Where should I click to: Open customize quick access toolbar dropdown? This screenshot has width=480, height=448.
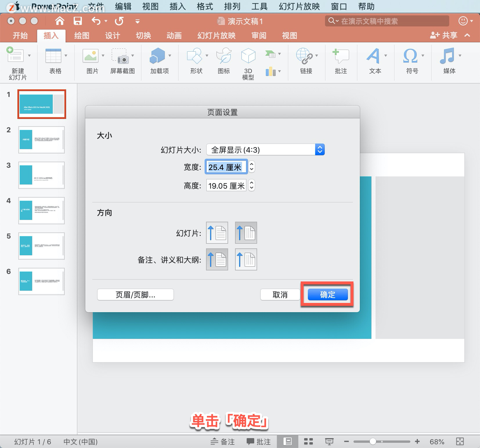[138, 21]
